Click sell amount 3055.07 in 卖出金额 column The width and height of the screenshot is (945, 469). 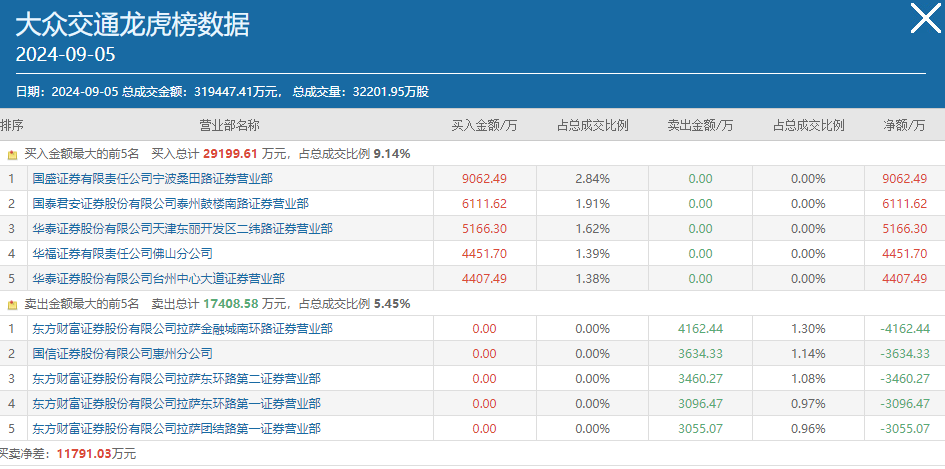[x=700, y=429]
